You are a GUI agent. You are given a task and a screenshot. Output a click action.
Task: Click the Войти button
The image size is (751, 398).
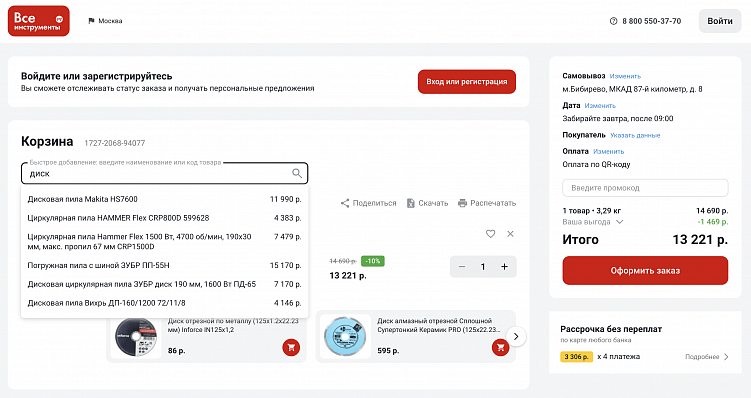(720, 21)
